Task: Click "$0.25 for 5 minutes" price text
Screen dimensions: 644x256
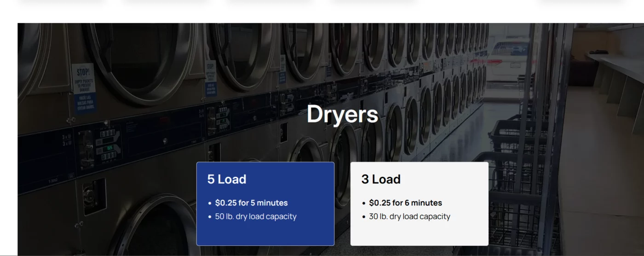Action: click(251, 203)
